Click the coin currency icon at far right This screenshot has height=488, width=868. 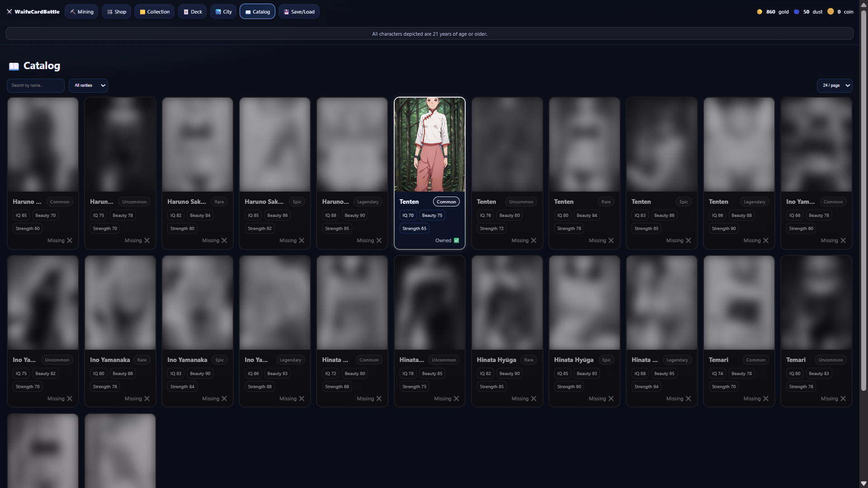point(830,12)
